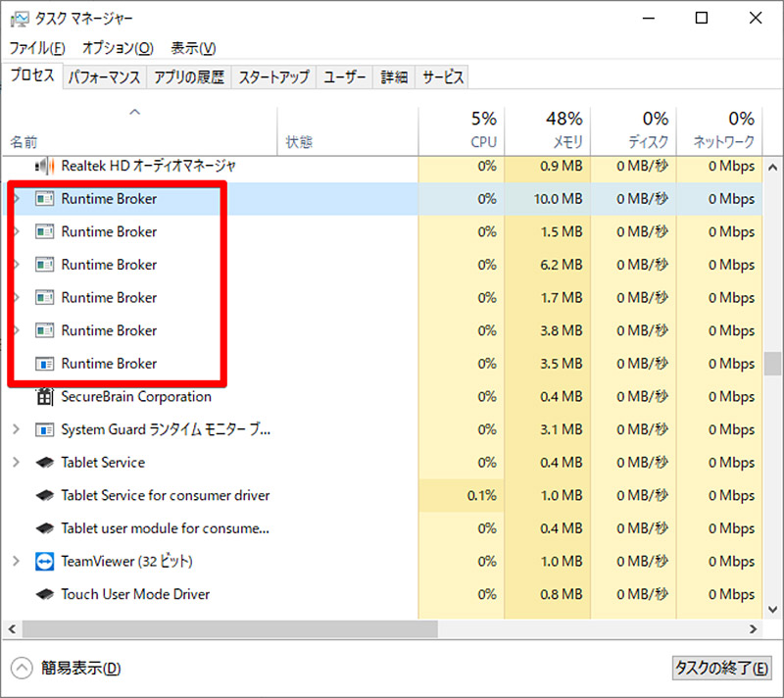Click the Touch User Mode Driver icon
The height and width of the screenshot is (698, 784).
tap(44, 594)
